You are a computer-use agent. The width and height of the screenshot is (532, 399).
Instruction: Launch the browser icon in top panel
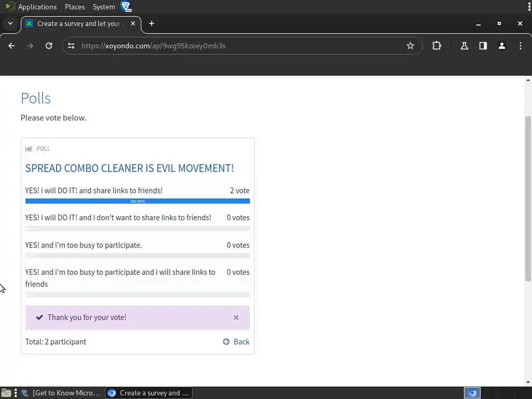126,6
